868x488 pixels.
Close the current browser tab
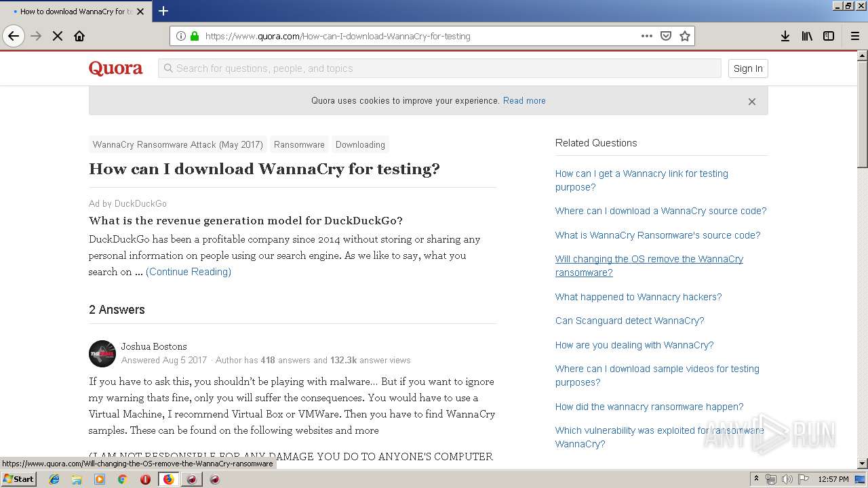[x=140, y=12]
